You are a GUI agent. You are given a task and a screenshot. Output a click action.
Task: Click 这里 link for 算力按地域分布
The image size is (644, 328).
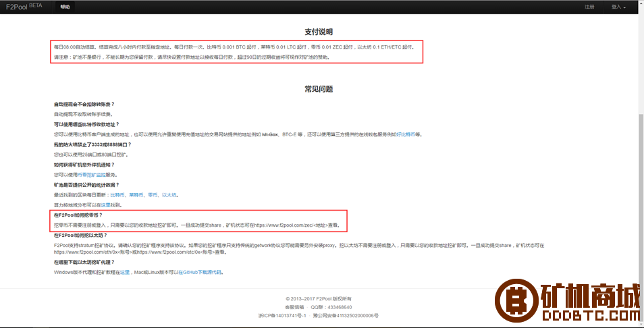pyautogui.click(x=105, y=205)
